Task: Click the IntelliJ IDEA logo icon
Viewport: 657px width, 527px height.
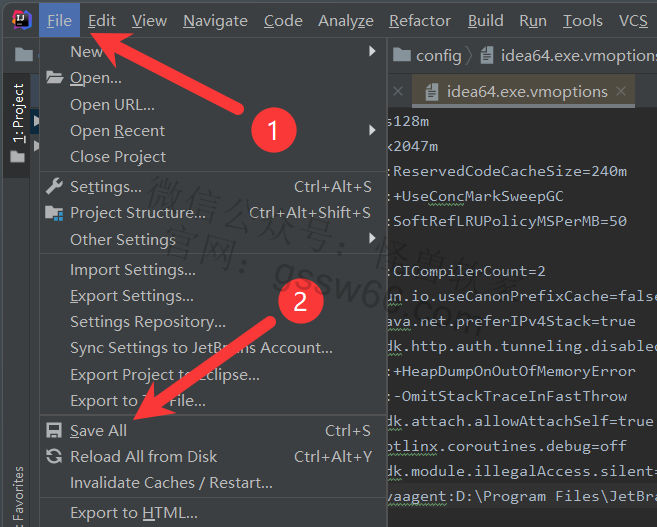Action: (20, 20)
